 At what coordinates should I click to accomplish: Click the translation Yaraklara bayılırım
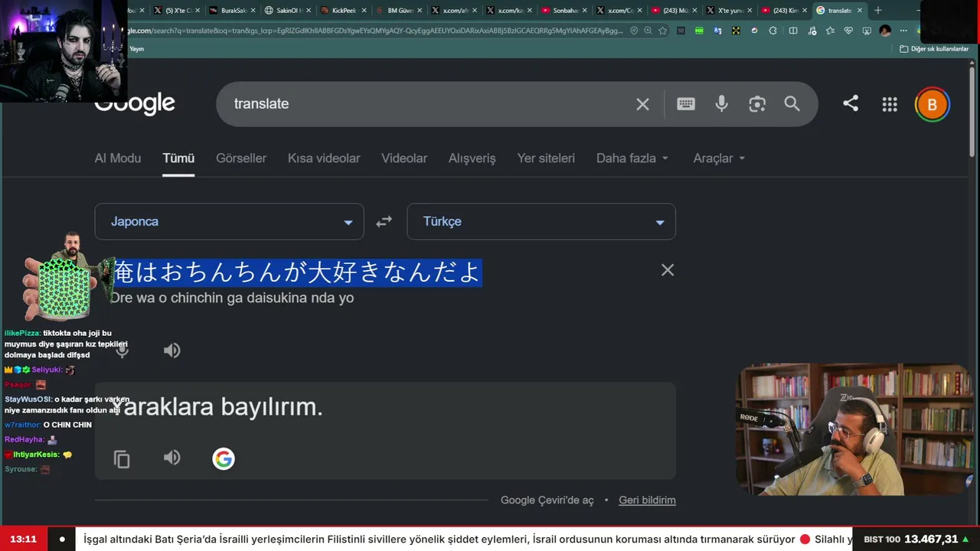pos(218,406)
